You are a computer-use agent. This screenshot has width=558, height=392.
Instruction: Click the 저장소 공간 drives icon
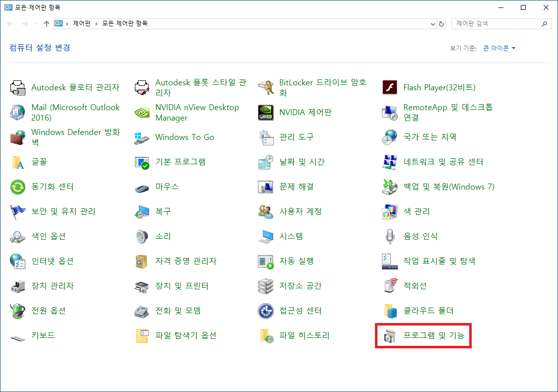(265, 286)
